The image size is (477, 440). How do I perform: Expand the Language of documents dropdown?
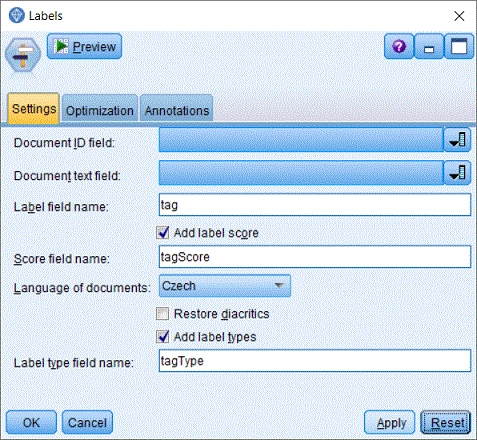click(x=225, y=286)
